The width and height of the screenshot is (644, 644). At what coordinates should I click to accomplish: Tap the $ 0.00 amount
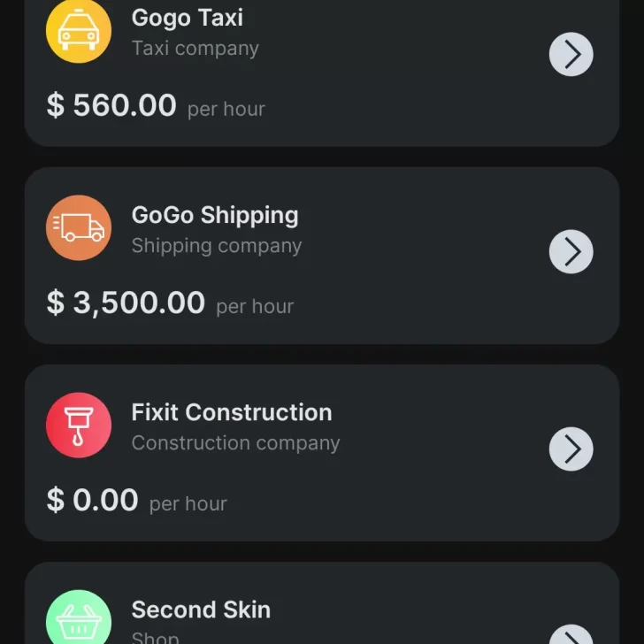click(x=92, y=500)
